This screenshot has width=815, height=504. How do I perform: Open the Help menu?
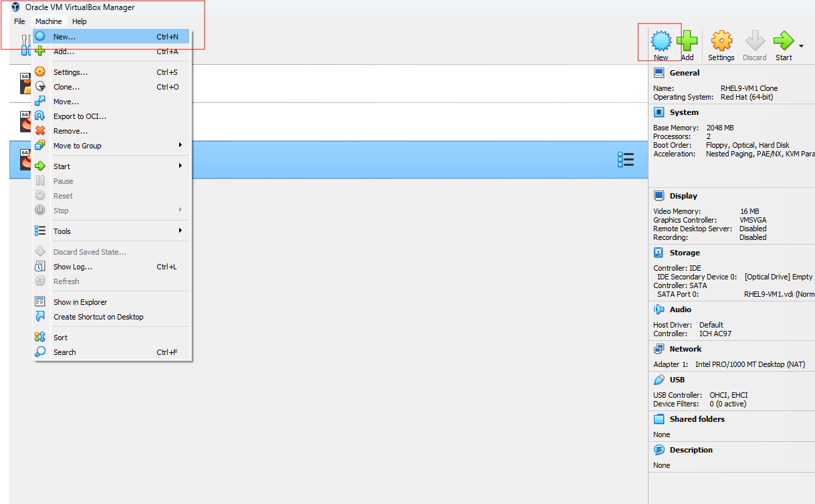tap(80, 21)
